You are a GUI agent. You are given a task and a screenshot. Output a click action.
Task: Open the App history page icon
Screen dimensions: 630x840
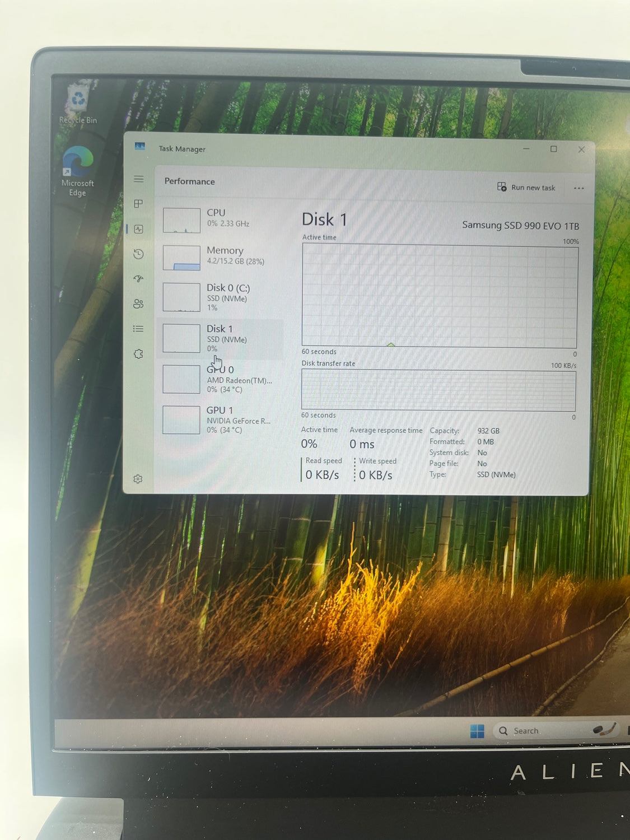[139, 254]
